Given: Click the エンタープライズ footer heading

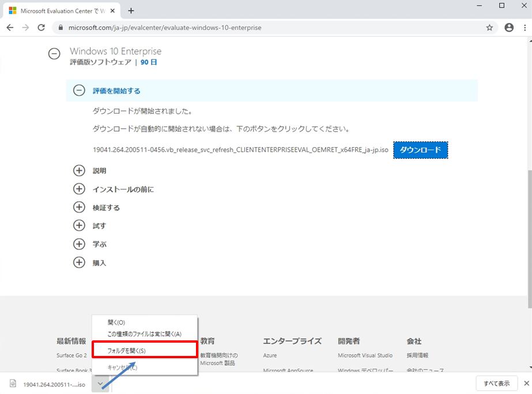Looking at the screenshot, I should [x=292, y=341].
